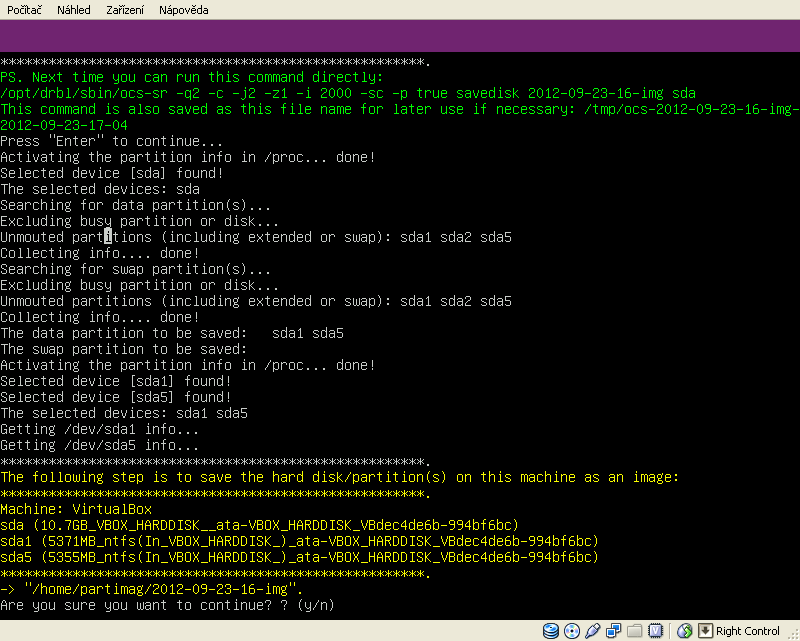Click the purple banner above the terminal
800x641 pixels.
[x=400, y=36]
